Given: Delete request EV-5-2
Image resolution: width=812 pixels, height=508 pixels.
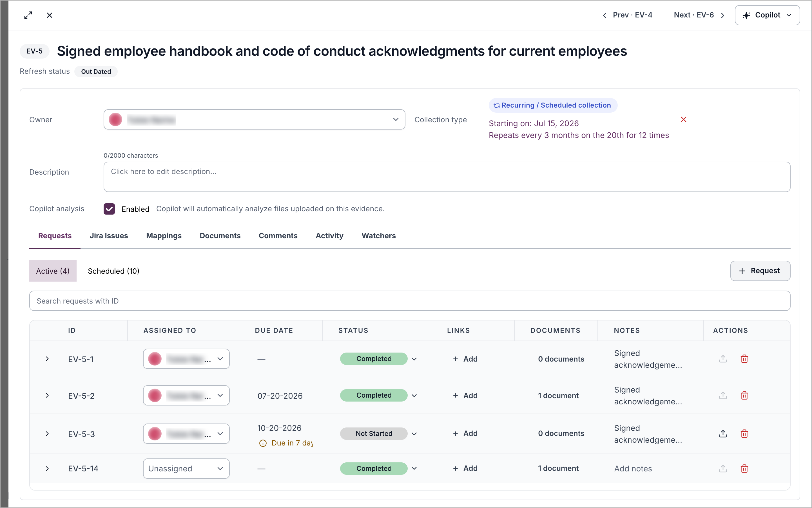Looking at the screenshot, I should pyautogui.click(x=744, y=395).
